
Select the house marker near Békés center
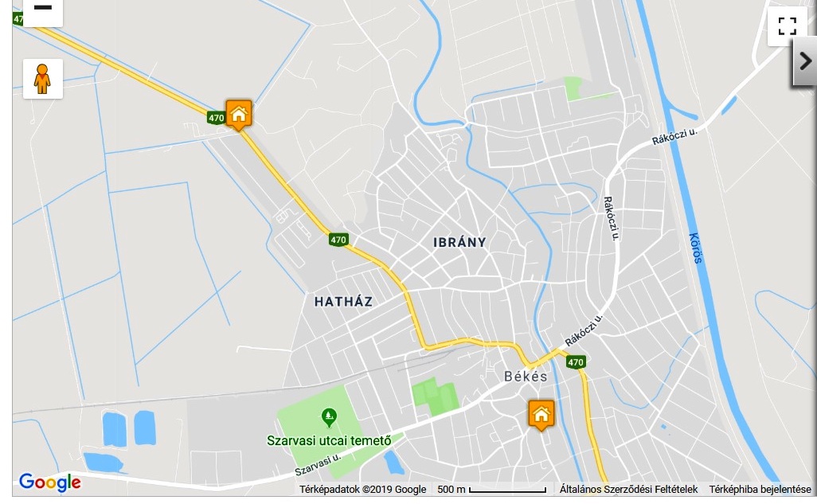(541, 415)
